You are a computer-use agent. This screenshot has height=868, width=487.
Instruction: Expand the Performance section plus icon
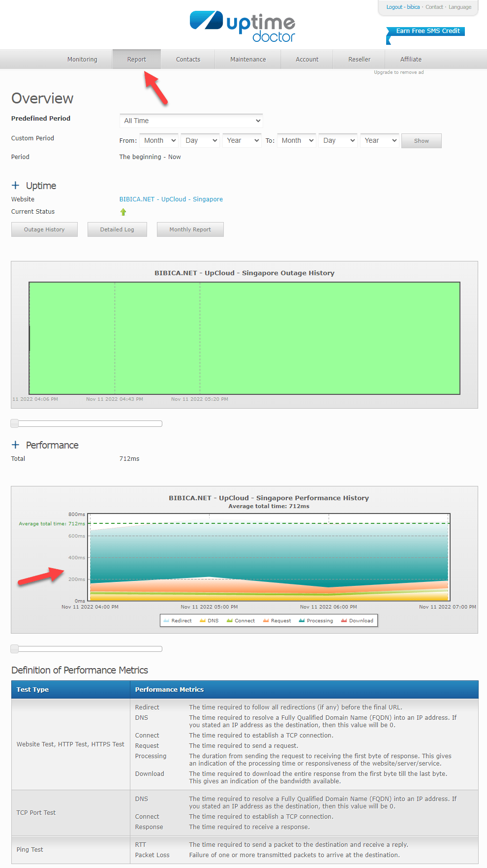(15, 445)
